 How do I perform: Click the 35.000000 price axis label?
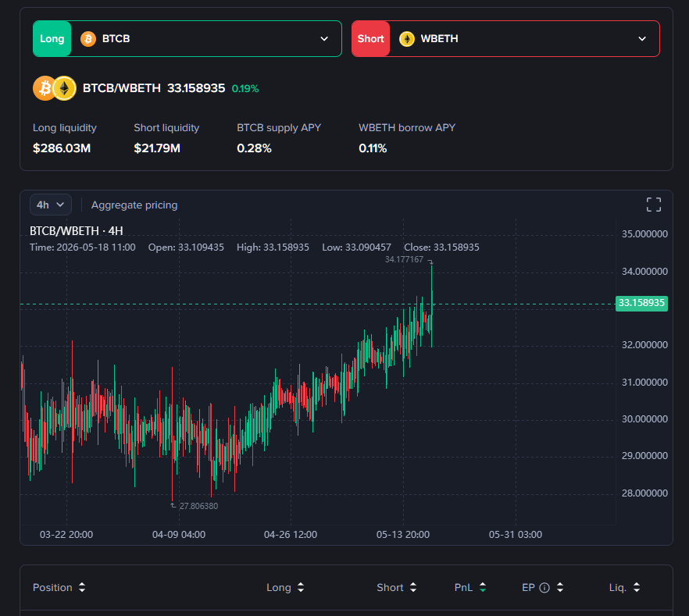644,234
